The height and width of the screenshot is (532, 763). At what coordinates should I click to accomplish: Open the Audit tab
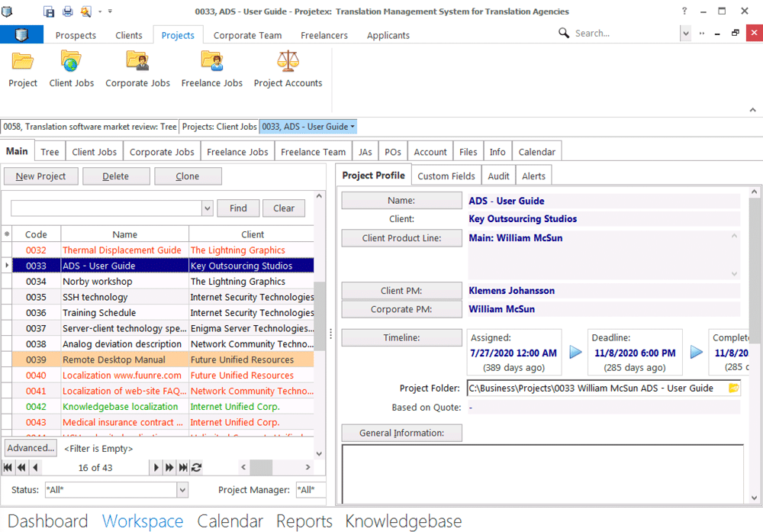[498, 176]
